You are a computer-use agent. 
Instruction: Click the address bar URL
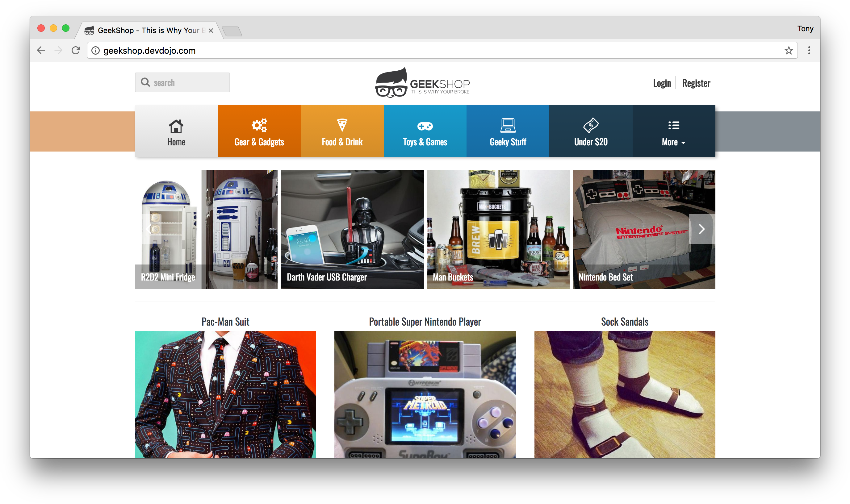(x=149, y=51)
